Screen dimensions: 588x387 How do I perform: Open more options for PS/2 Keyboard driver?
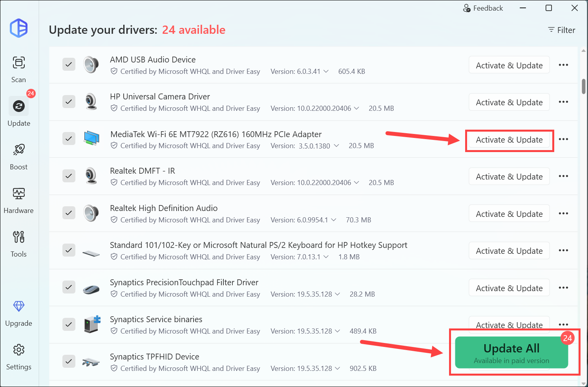[x=563, y=250]
